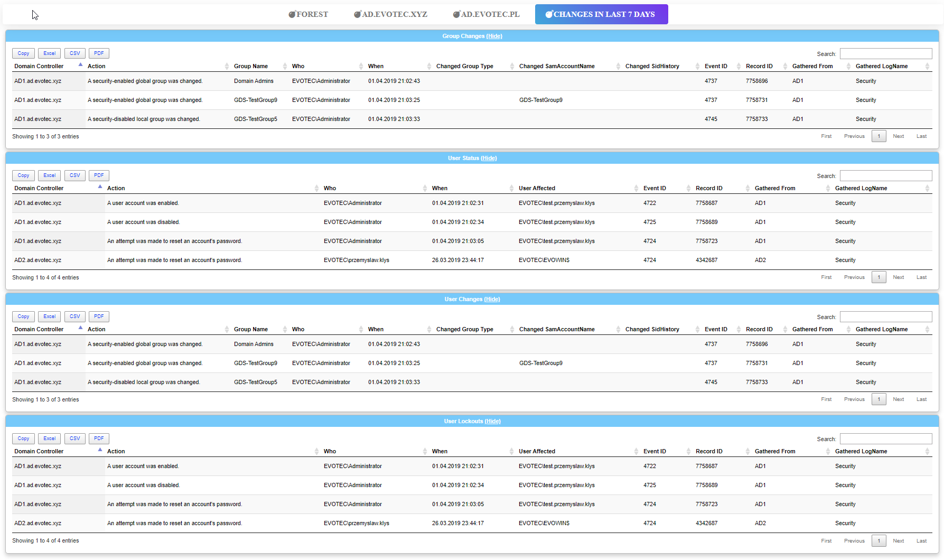Switch to the AD.EVOTEC.XYZ tab
Image resolution: width=944 pixels, height=560 pixels.
point(390,14)
